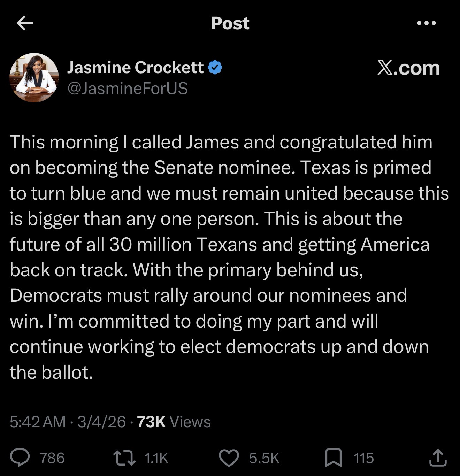The image size is (460, 476).
Task: Open the Jasmine Crockett display name
Action: [135, 67]
